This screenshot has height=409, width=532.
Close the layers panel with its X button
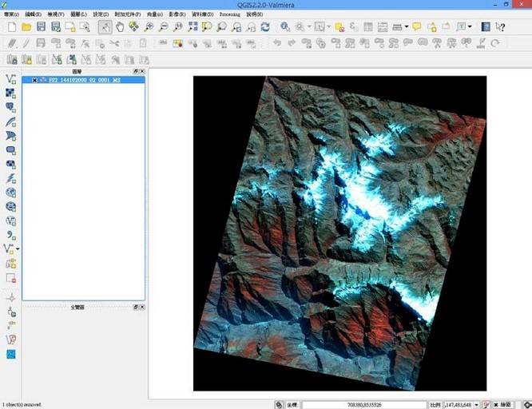point(142,71)
